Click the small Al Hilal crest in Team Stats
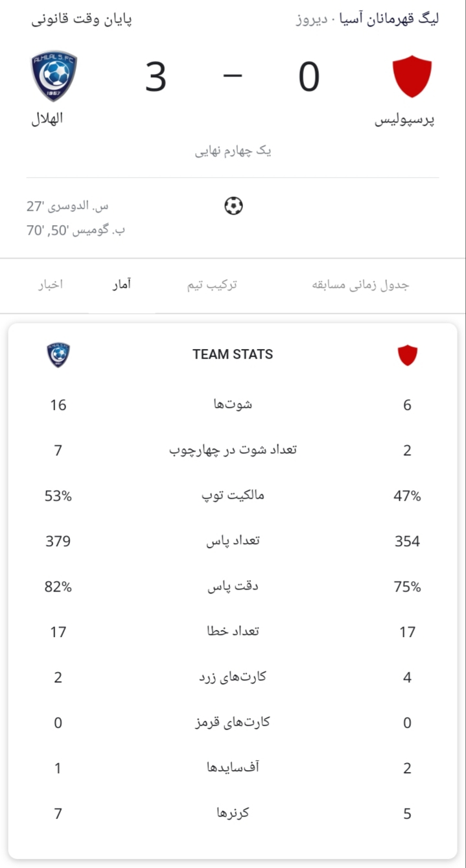This screenshot has width=466, height=868. coord(58,355)
